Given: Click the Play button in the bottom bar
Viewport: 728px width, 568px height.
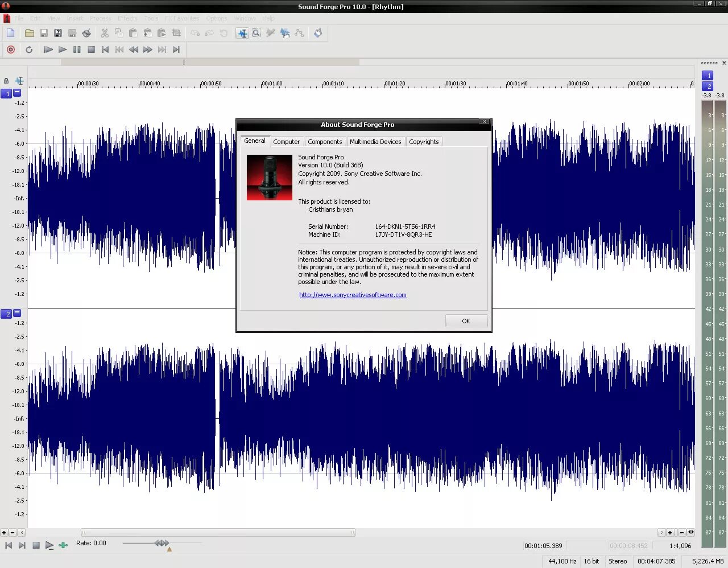Looking at the screenshot, I should click(x=49, y=545).
